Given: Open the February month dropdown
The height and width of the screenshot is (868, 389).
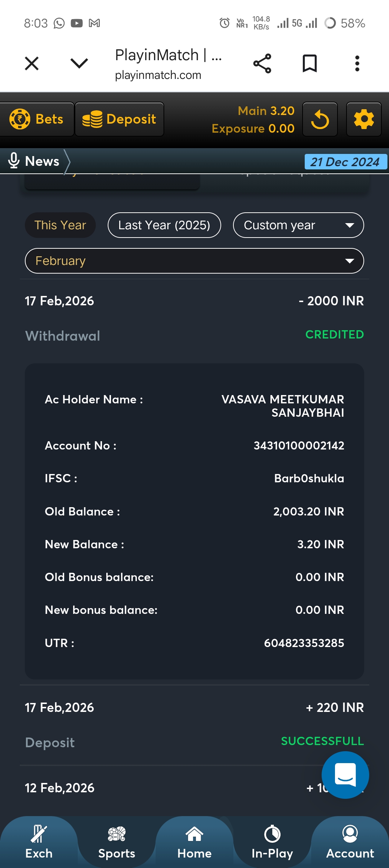Looking at the screenshot, I should coord(194,261).
